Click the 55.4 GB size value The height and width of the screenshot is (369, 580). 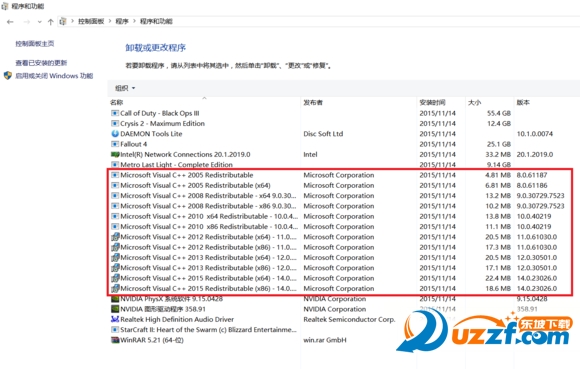pyautogui.click(x=499, y=113)
